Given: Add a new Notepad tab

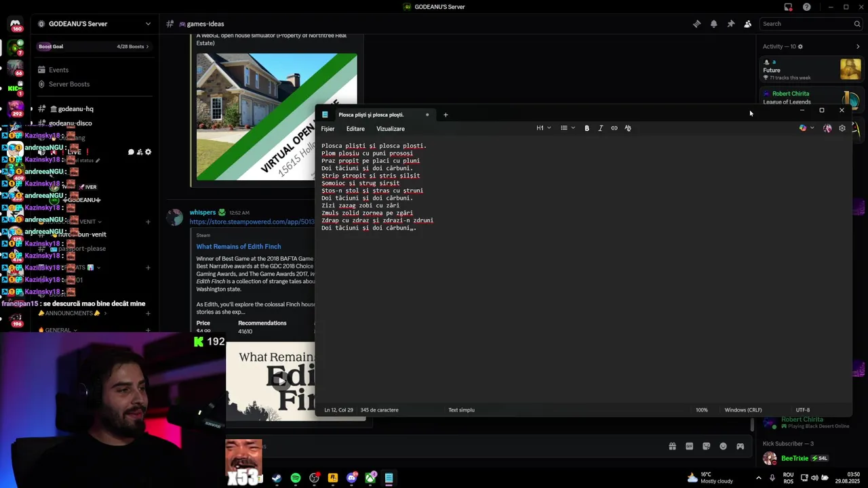Looking at the screenshot, I should [x=446, y=115].
